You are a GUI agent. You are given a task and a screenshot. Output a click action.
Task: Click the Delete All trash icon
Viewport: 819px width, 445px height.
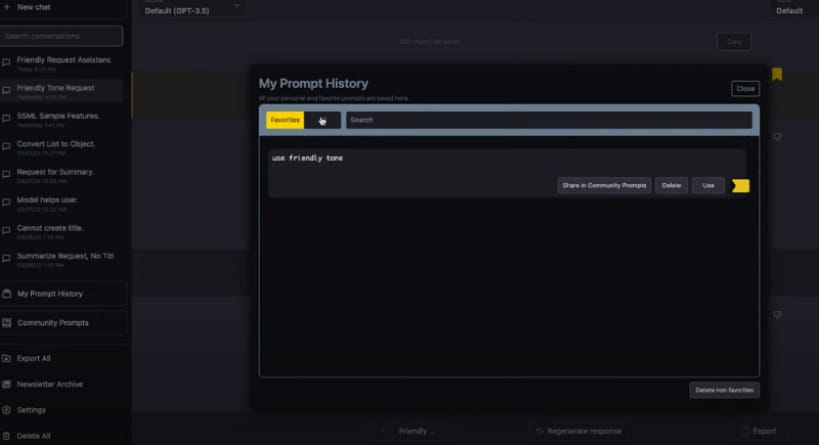point(7,436)
